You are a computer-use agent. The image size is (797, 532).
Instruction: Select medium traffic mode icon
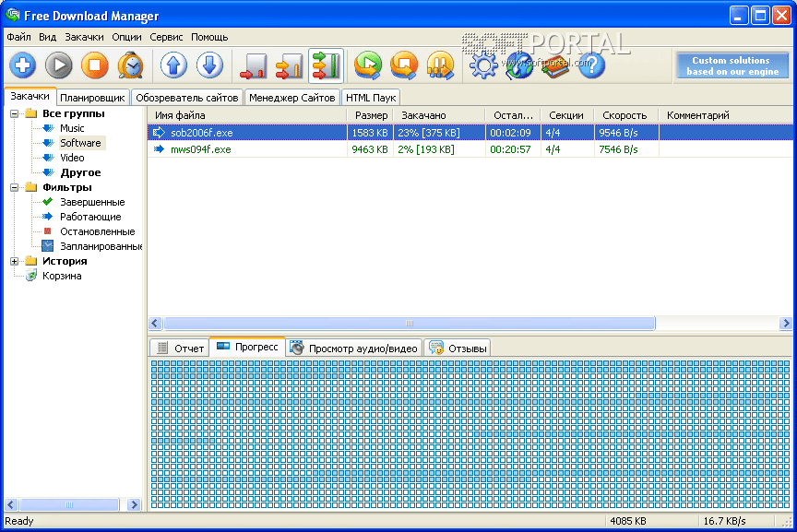pyautogui.click(x=290, y=66)
